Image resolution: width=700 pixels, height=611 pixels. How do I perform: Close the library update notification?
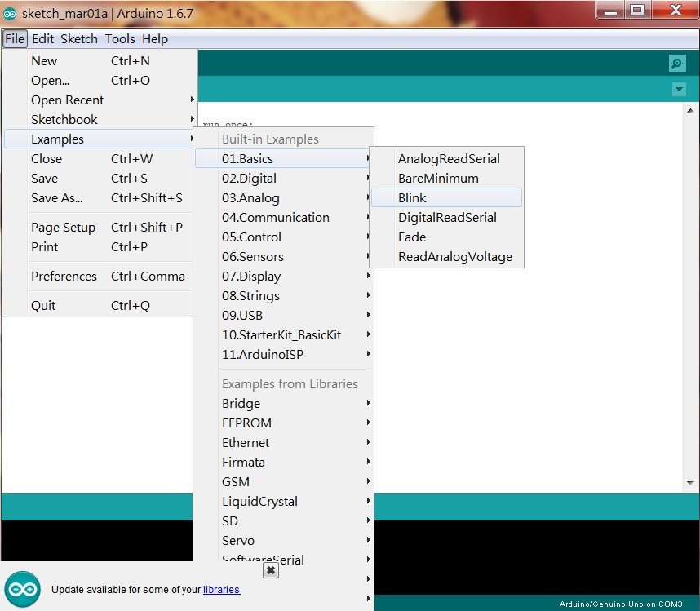coord(271,570)
